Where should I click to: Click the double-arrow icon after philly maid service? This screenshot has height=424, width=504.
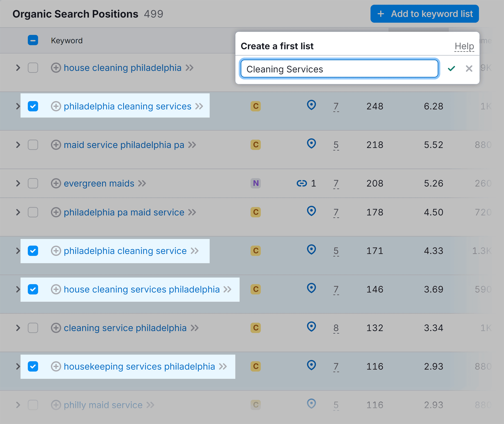[x=151, y=405]
